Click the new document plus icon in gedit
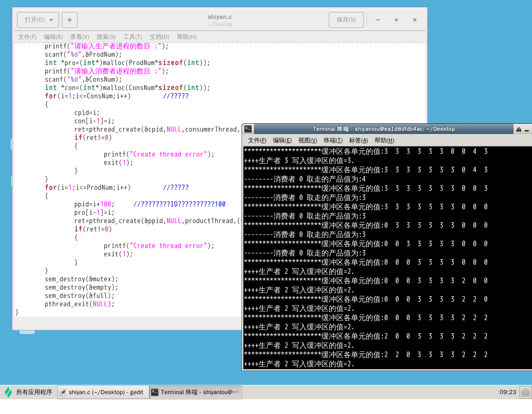Viewport: 532px width, 414px height. tap(70, 20)
